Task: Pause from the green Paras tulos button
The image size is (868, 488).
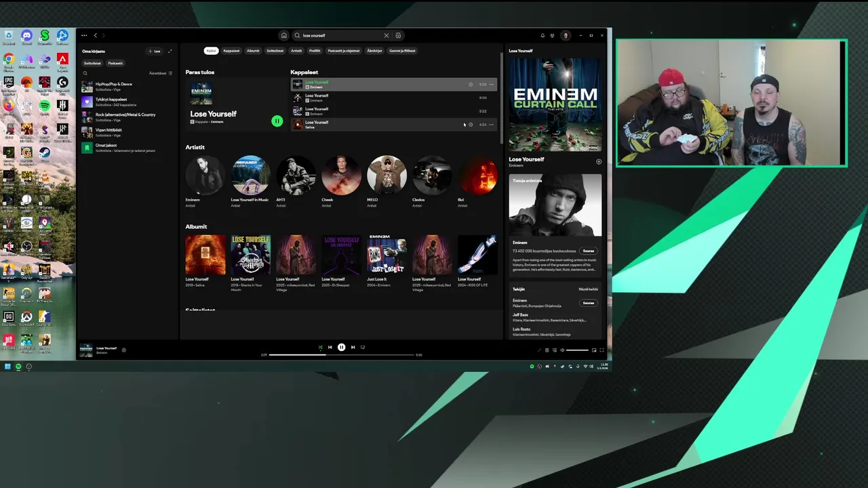Action: point(277,121)
